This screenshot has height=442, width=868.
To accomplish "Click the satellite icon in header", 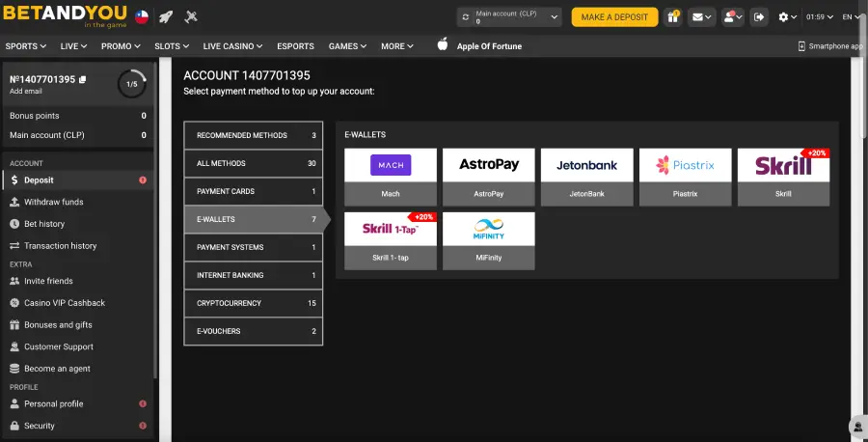I will [x=191, y=17].
